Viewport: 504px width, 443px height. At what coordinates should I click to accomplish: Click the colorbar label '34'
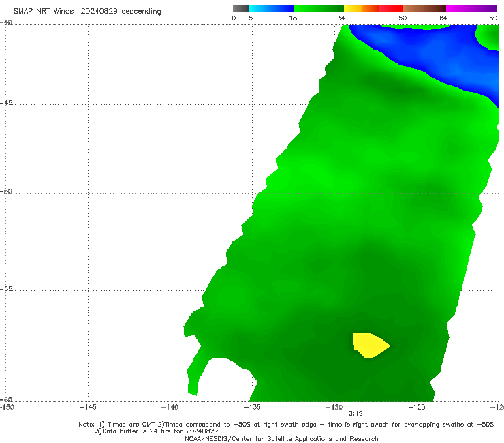[341, 18]
